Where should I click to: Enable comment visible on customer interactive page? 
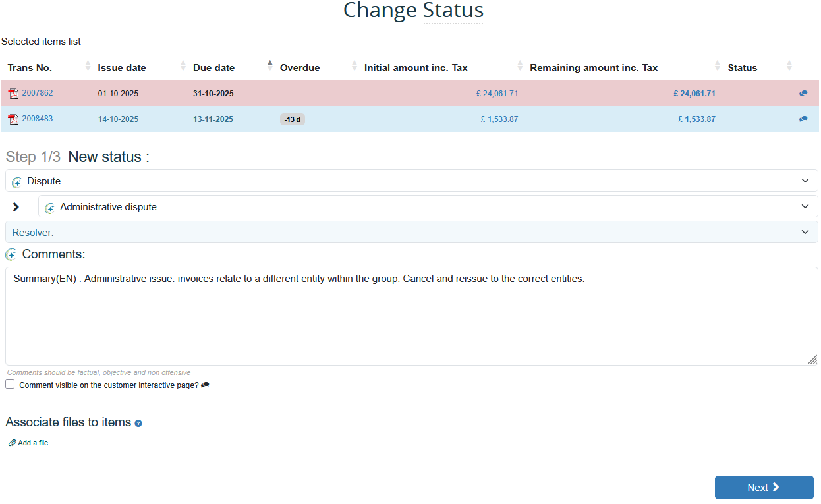click(x=10, y=384)
